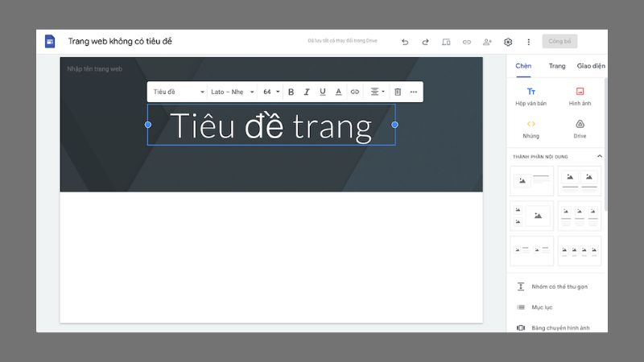Select the three-column images layout
This screenshot has height=362, width=644.
tap(580, 216)
